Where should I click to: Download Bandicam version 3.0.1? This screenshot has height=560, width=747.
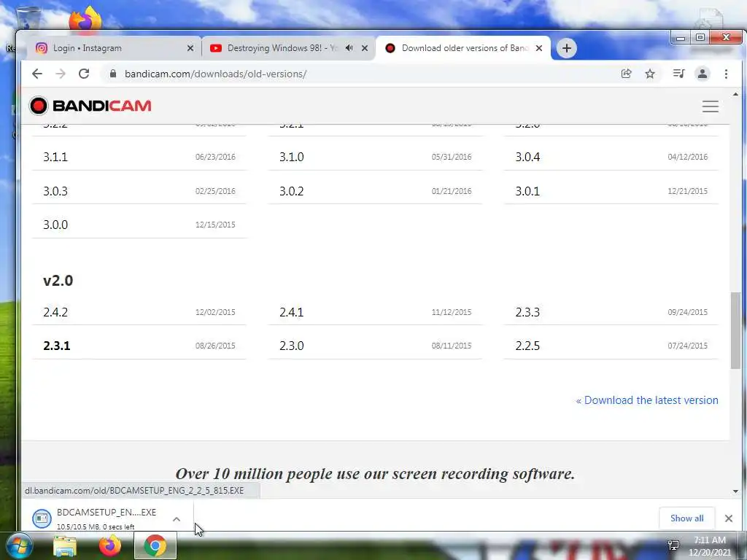[611, 191]
